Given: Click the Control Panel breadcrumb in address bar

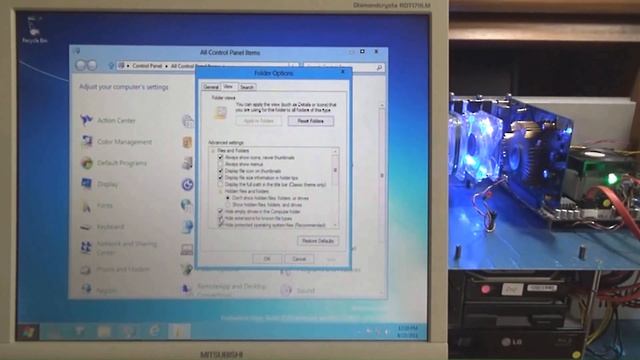Looking at the screenshot, I should click(147, 66).
